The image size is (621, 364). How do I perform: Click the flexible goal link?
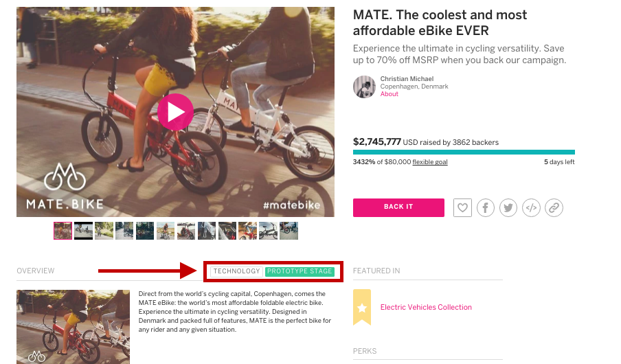(430, 162)
